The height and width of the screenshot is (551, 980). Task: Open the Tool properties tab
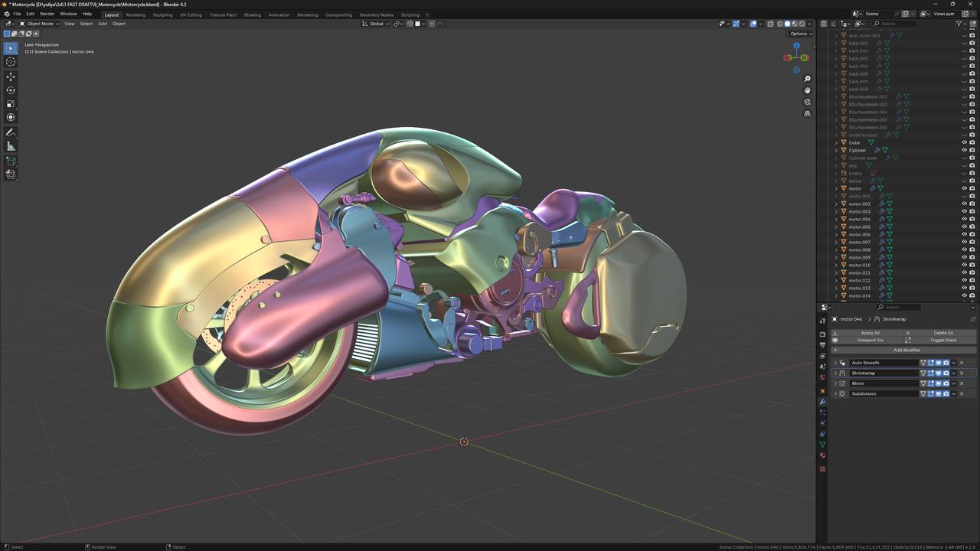coord(822,321)
